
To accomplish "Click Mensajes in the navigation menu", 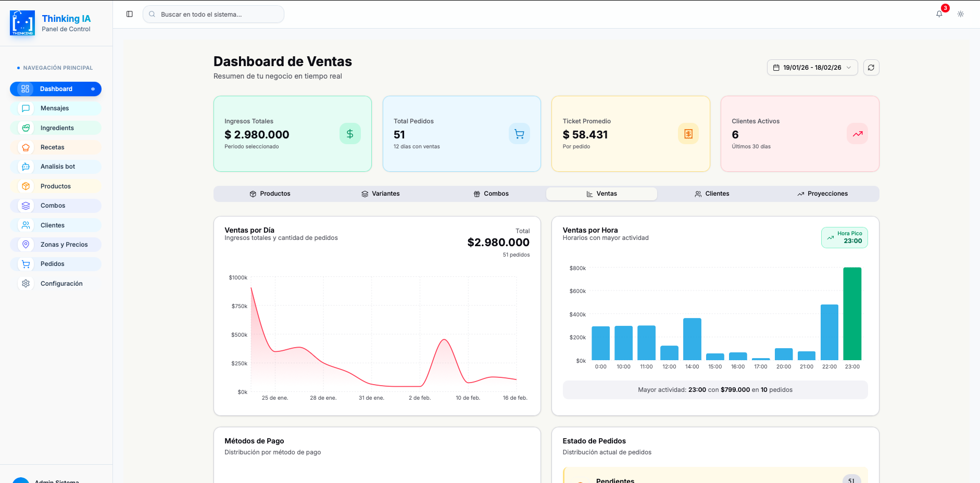I will click(54, 108).
